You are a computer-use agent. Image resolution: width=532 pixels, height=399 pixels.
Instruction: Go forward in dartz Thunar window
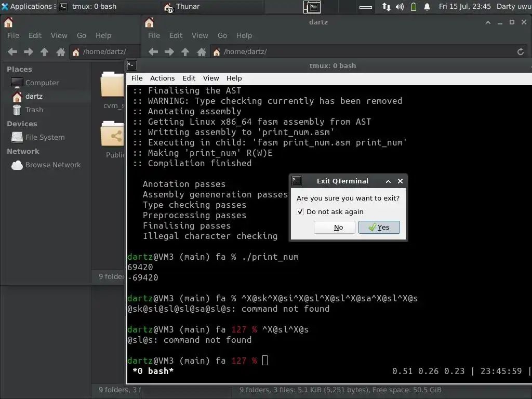point(169,52)
